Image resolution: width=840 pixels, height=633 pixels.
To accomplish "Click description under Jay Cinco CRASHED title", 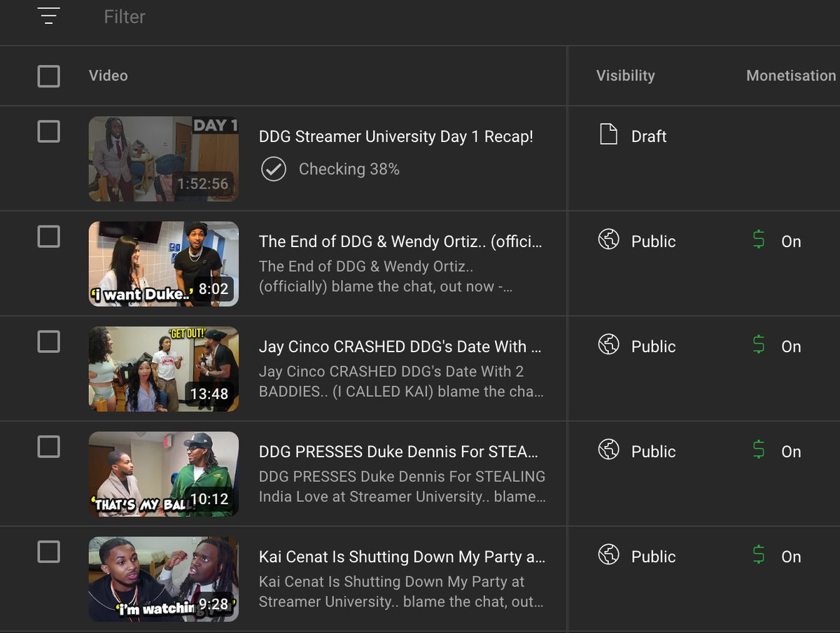I will (x=402, y=382).
